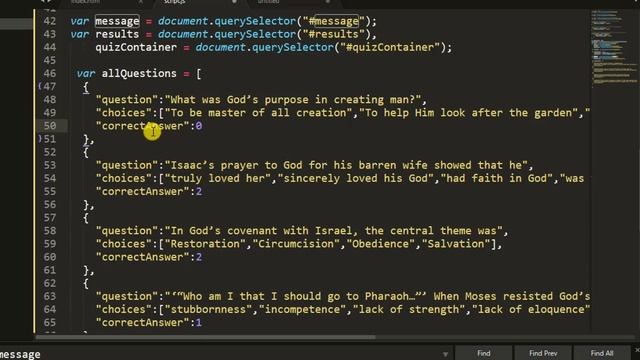Screen dimensions: 640x360
Task: Click the correctAnswer value 1 on line 65
Action: [x=199, y=322]
